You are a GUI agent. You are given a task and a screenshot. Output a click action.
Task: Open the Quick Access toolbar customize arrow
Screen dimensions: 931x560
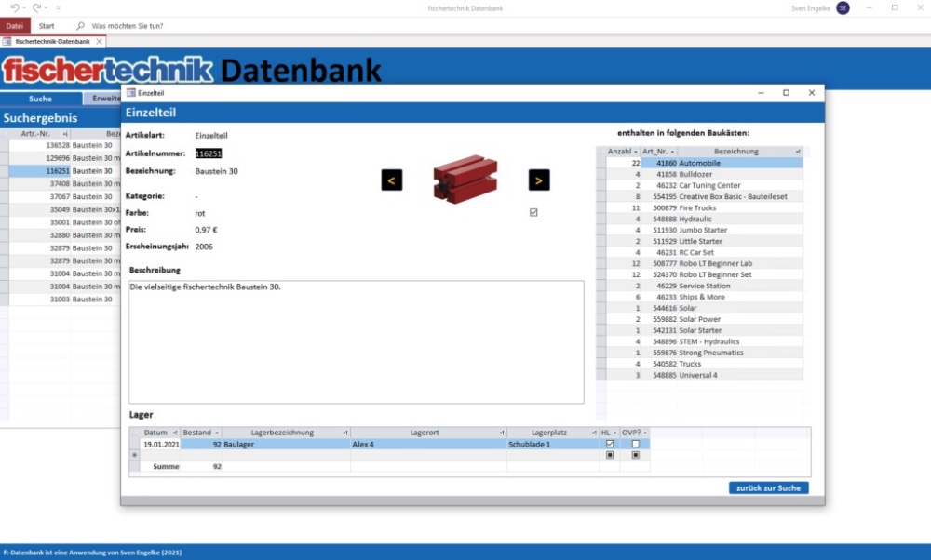58,8
